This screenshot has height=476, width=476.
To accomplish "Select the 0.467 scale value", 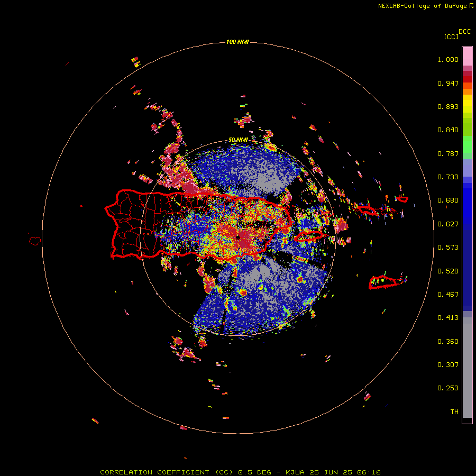I will pyautogui.click(x=448, y=295).
